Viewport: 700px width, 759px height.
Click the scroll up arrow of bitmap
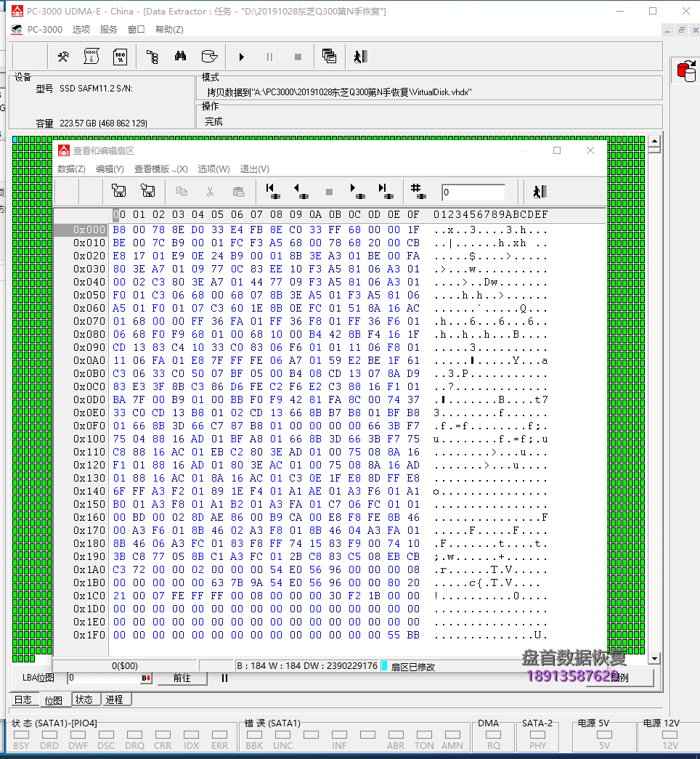654,142
